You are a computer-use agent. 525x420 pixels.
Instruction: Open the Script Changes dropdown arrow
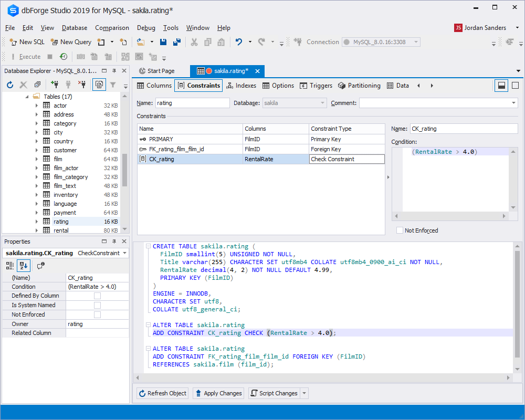coord(304,393)
